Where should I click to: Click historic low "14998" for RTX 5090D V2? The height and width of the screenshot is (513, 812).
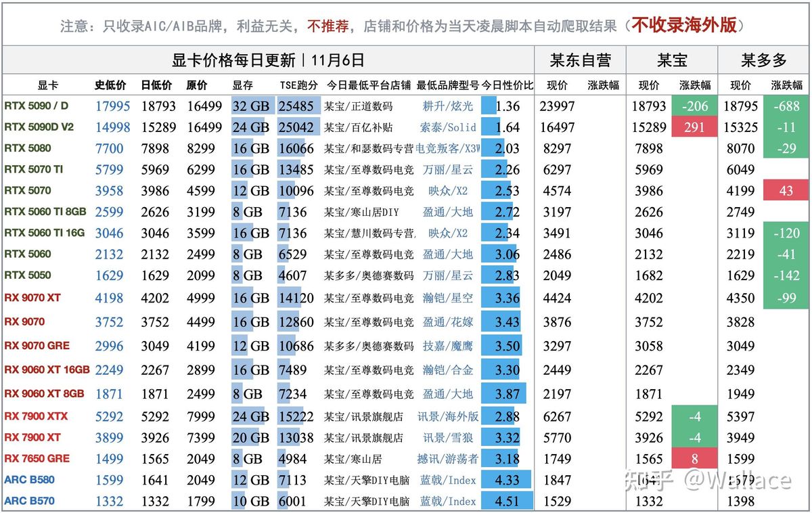[x=112, y=127]
